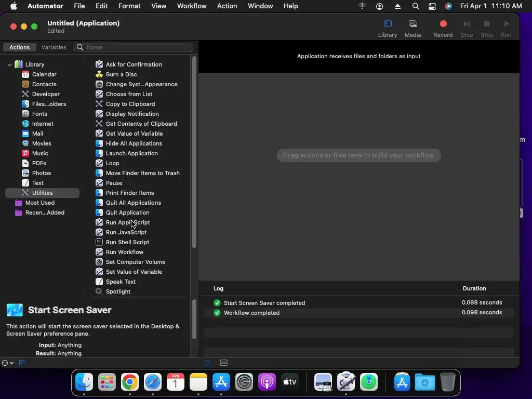This screenshot has height=399, width=532.
Task: Select the Movies category in the Library
Action: click(x=42, y=143)
